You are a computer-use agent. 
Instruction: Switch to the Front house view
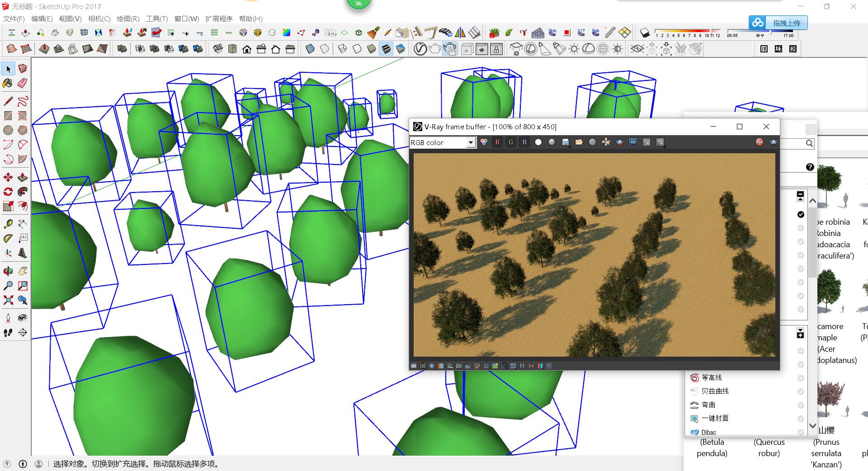coord(247,49)
